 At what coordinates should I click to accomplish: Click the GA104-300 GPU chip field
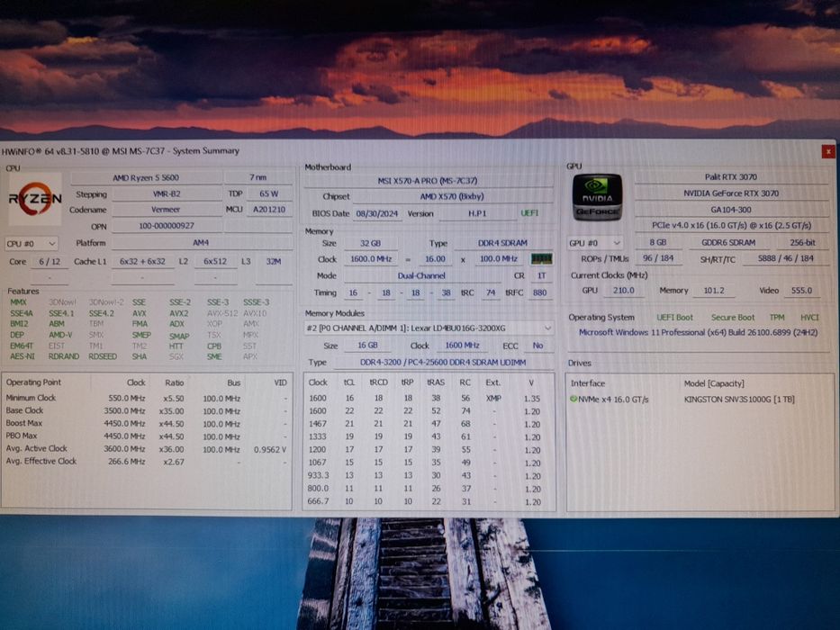click(731, 210)
